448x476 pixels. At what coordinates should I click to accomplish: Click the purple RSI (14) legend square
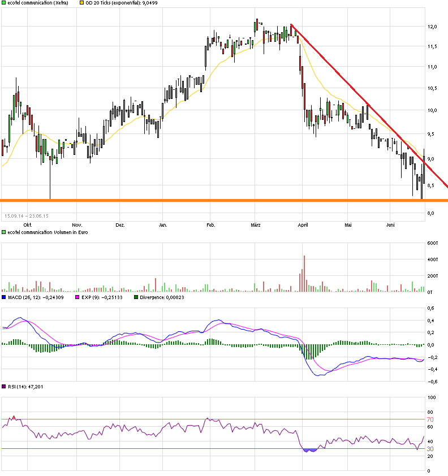3,387
